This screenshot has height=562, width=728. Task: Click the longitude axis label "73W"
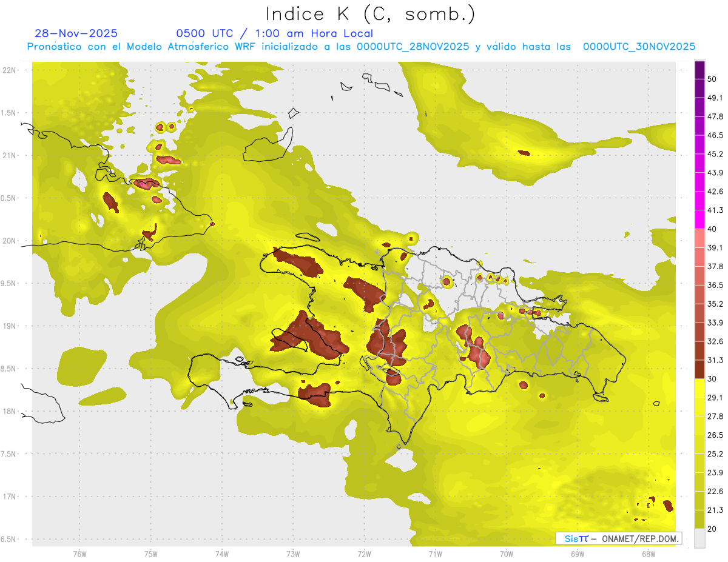tap(293, 554)
